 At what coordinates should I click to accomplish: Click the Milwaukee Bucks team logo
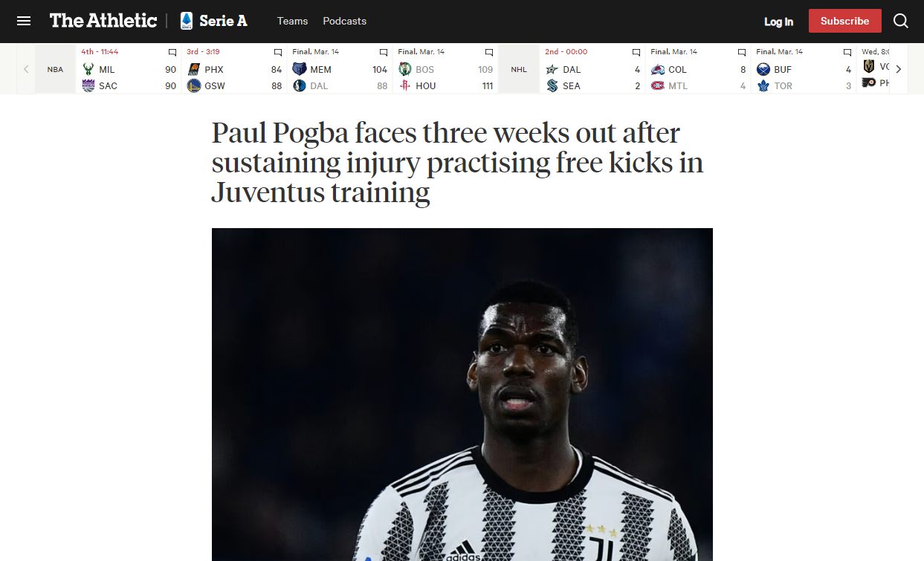click(88, 69)
